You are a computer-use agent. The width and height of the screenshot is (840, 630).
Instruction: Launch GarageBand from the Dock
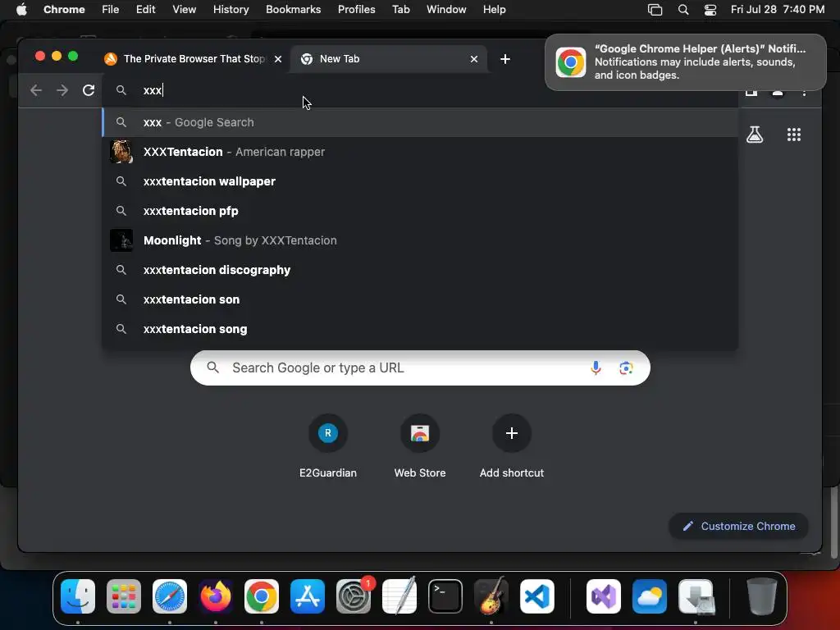491,596
